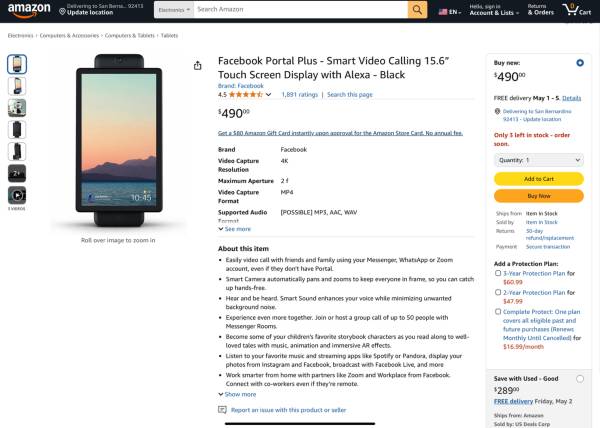The height and width of the screenshot is (428, 600).
Task: Check the 2-Year Protection Plan box
Action: click(498, 291)
